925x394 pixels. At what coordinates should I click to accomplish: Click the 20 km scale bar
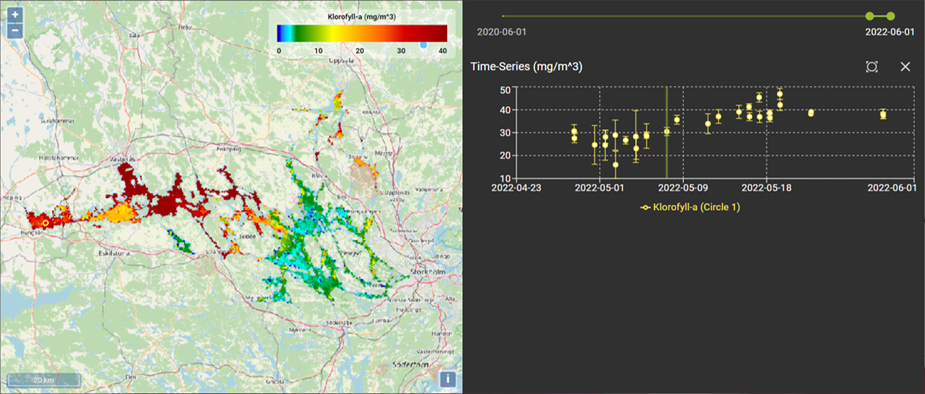[44, 379]
